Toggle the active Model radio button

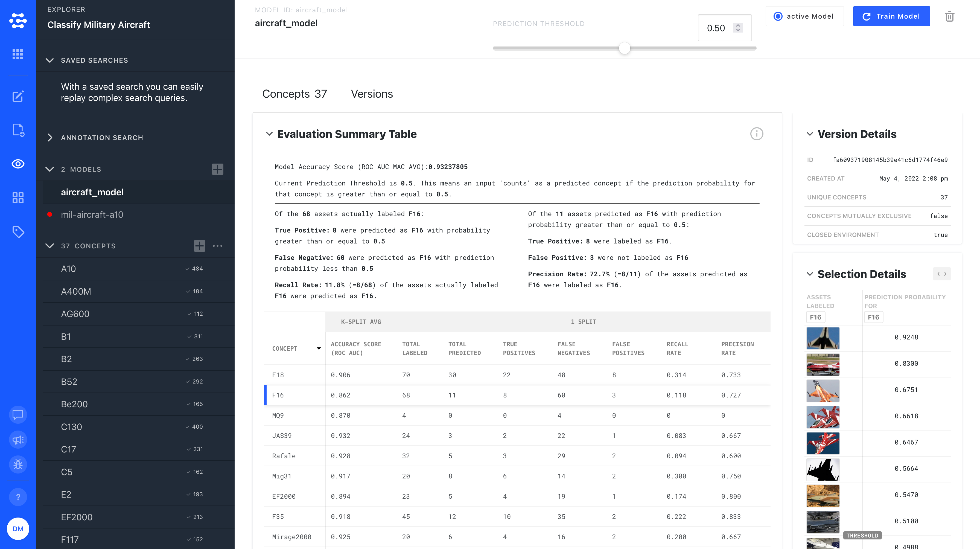tap(778, 16)
